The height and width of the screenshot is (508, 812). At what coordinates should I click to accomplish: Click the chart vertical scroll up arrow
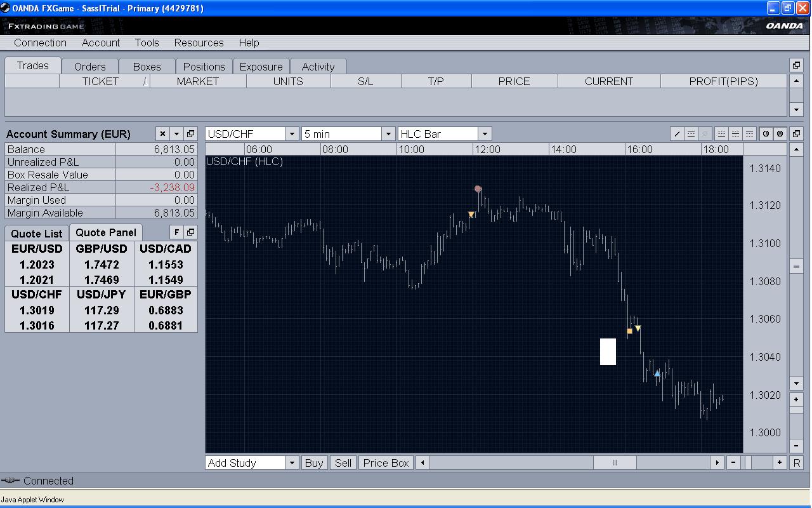[797, 149]
